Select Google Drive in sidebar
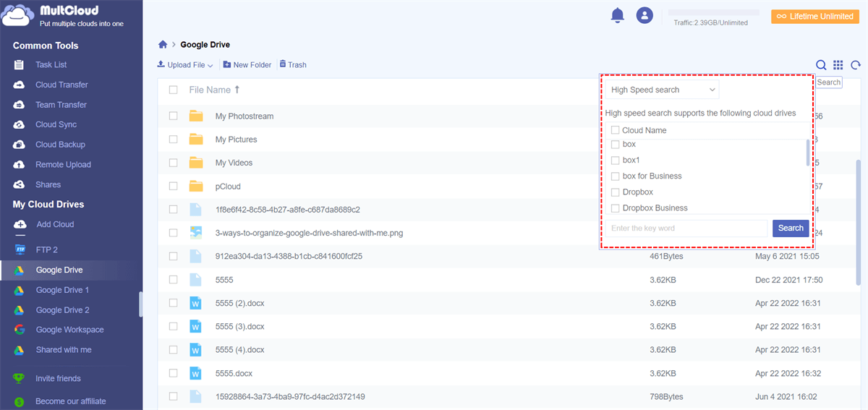Viewport: 868px width, 410px height. pos(59,270)
